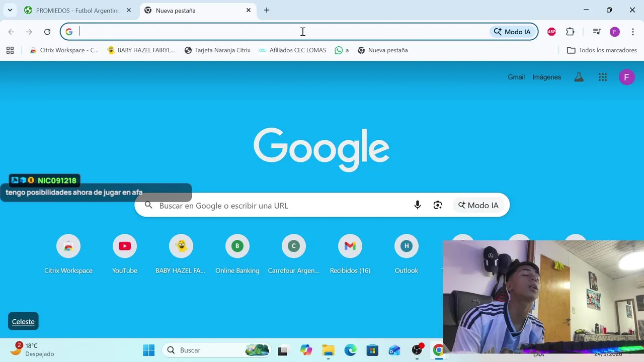Open the weather widget showing 18°C
The height and width of the screenshot is (362, 644).
[33, 349]
